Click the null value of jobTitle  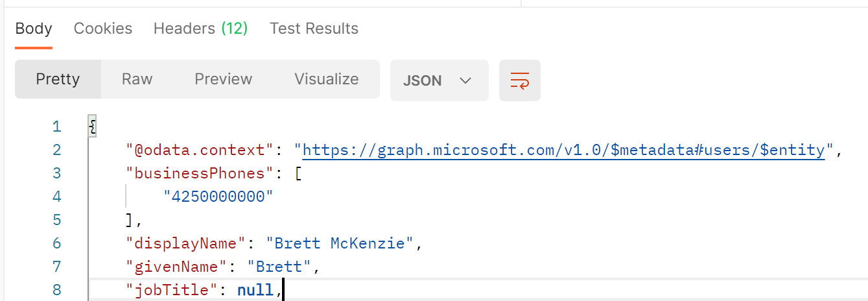coord(255,290)
